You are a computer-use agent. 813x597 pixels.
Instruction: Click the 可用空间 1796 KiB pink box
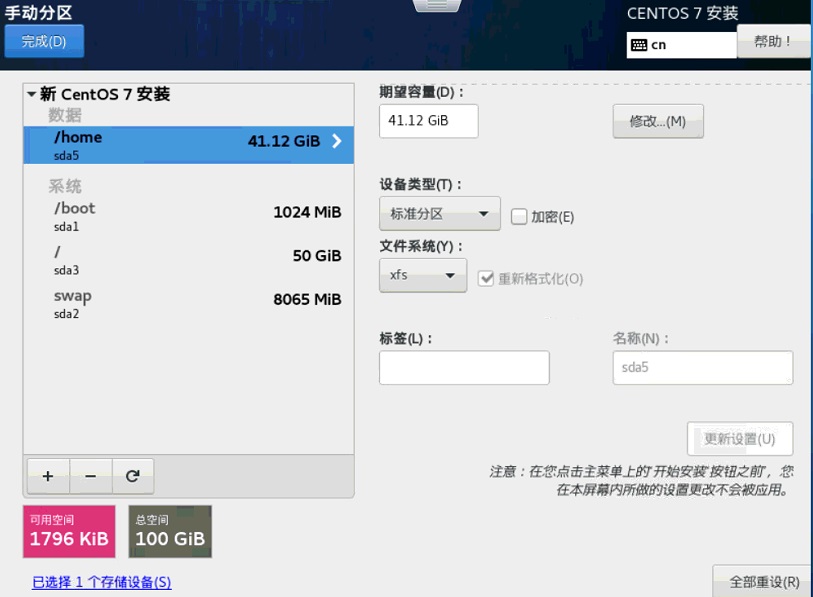69,532
